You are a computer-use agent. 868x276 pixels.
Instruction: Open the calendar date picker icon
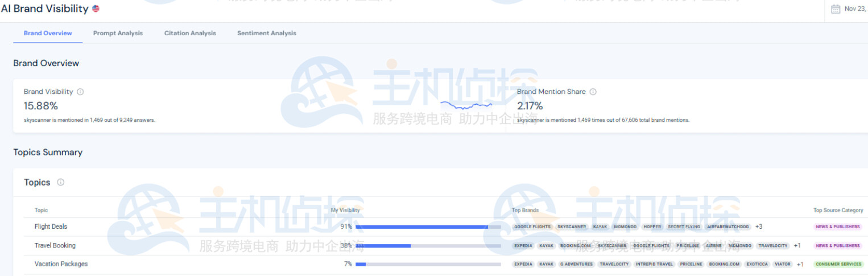[x=836, y=9]
